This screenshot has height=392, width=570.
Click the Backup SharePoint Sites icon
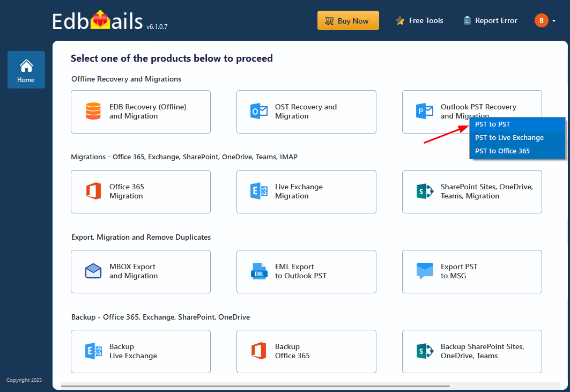[x=425, y=351]
